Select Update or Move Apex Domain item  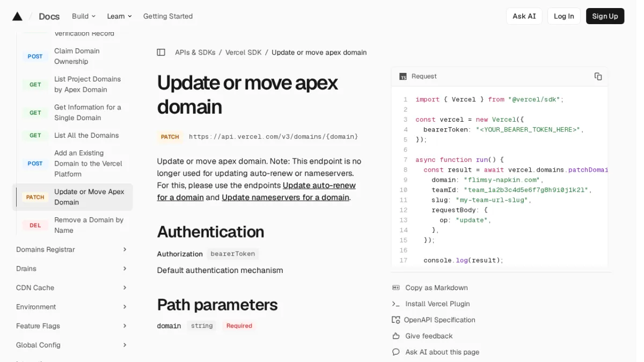click(72, 197)
